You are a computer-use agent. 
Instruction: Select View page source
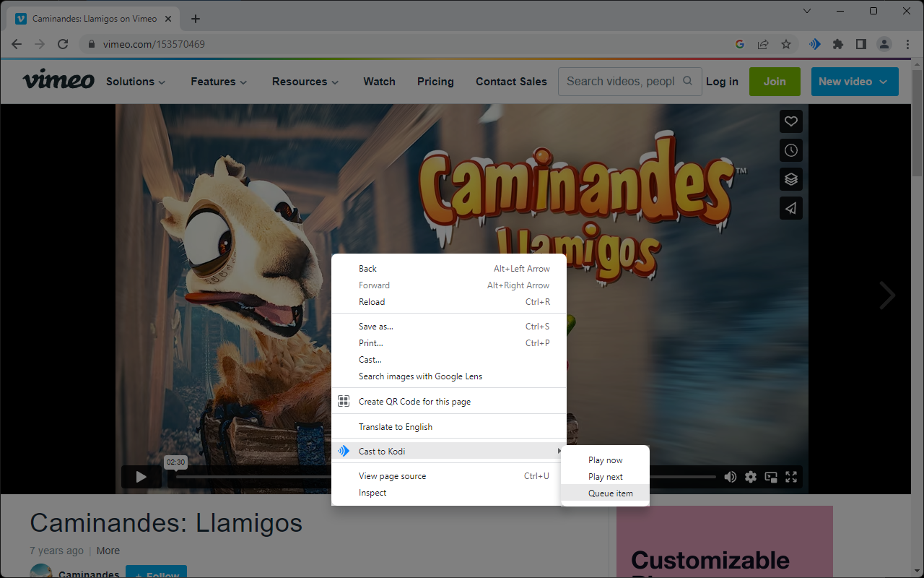449,476
